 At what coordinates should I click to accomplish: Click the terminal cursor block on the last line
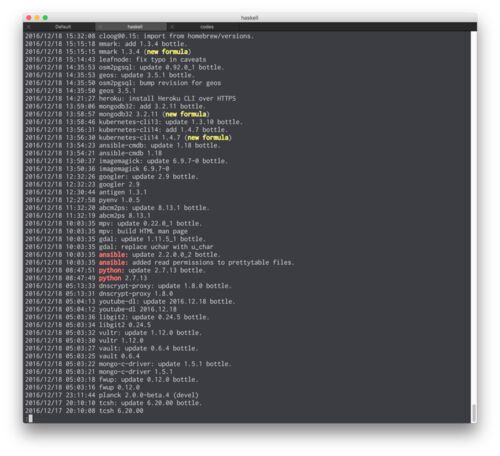[x=30, y=418]
